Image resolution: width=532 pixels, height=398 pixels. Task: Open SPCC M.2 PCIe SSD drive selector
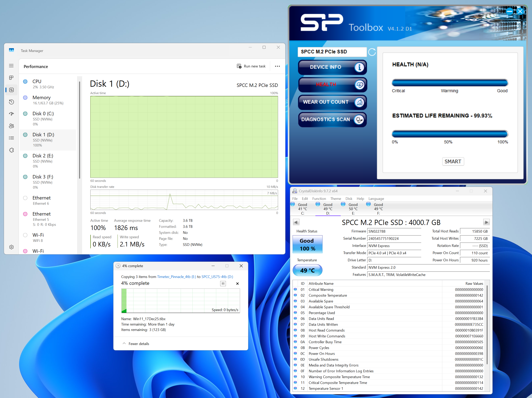pyautogui.click(x=332, y=52)
